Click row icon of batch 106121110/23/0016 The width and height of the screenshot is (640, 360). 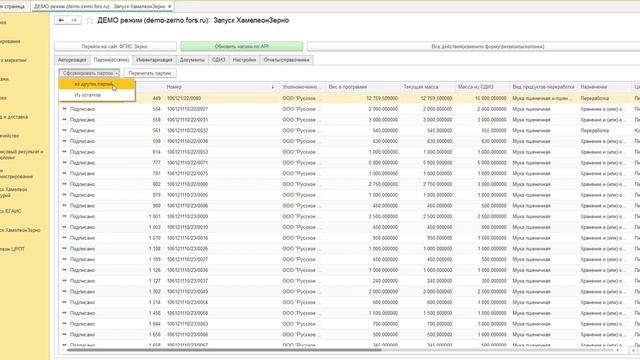64,238
